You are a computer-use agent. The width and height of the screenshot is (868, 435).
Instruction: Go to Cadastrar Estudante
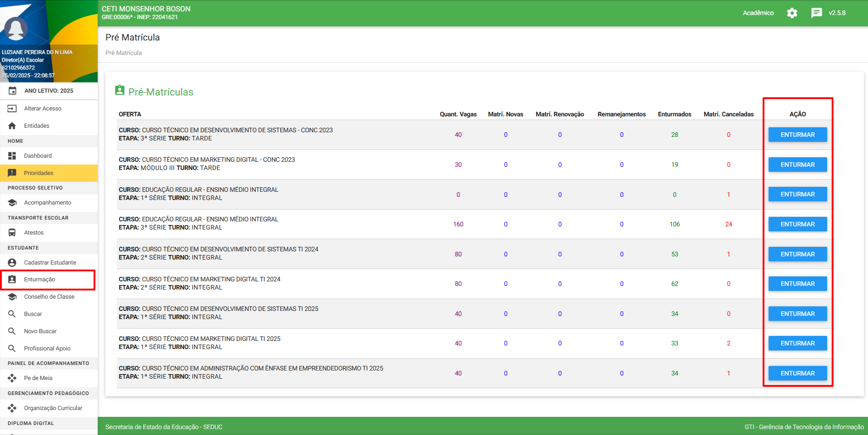pos(50,263)
